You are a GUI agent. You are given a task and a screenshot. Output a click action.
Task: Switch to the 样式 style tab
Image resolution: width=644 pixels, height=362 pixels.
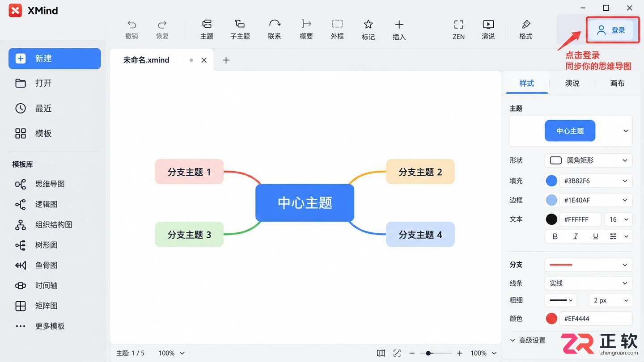coord(527,83)
